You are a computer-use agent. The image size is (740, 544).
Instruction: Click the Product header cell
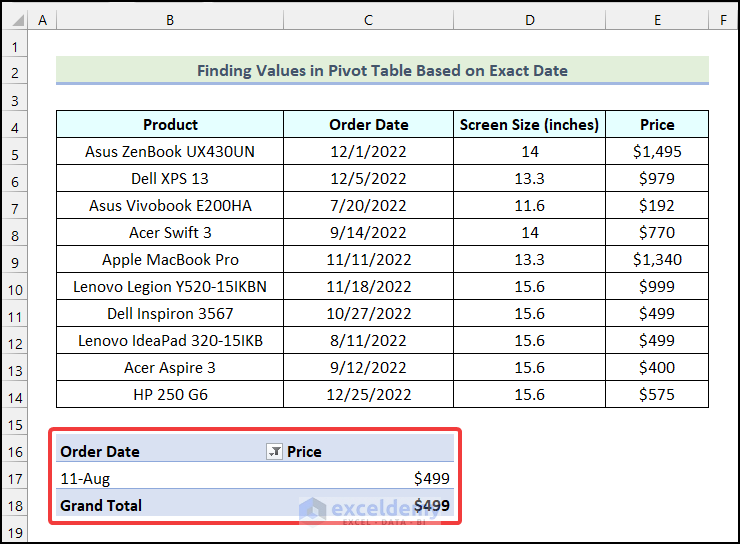170,125
